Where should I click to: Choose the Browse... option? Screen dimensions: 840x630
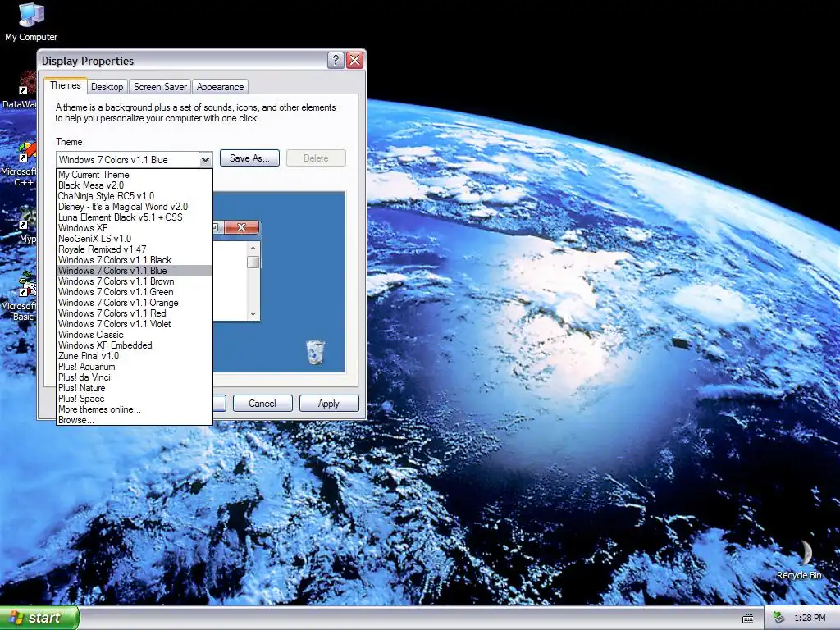point(135,420)
